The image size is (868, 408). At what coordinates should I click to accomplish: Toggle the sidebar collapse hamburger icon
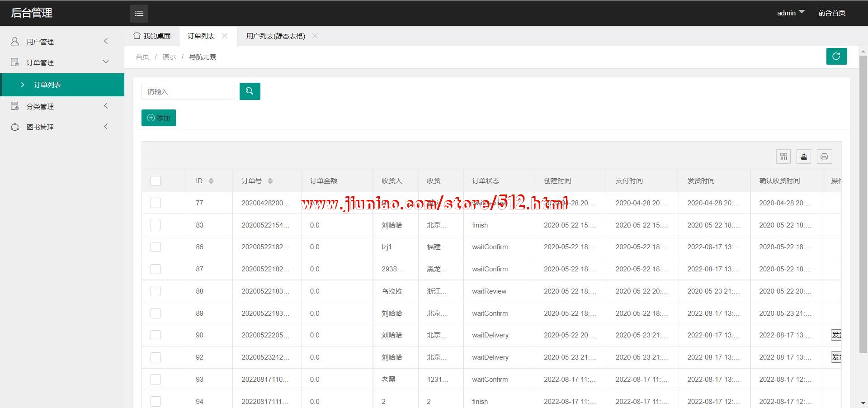pyautogui.click(x=139, y=14)
